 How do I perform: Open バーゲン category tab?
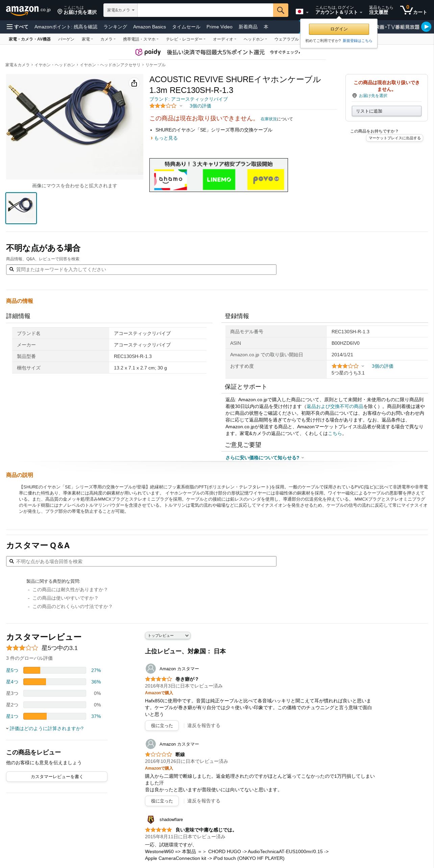point(66,39)
